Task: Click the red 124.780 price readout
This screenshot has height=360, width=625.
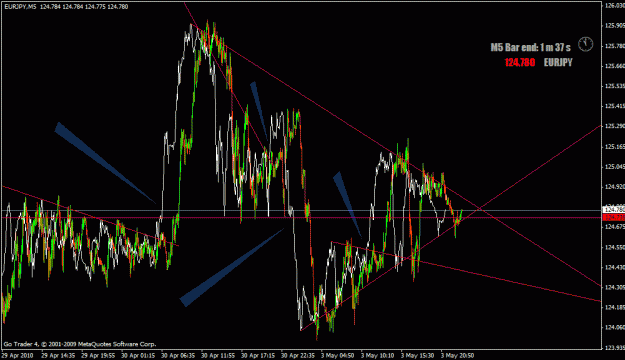Action: tap(519, 63)
